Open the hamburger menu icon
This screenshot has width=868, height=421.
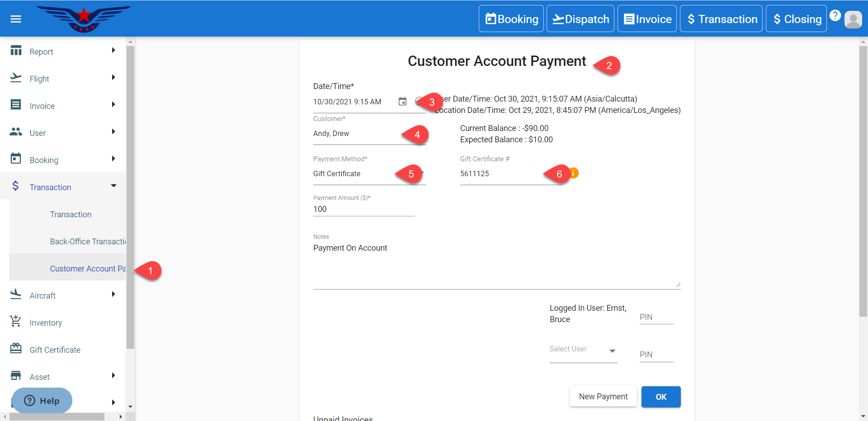16,19
